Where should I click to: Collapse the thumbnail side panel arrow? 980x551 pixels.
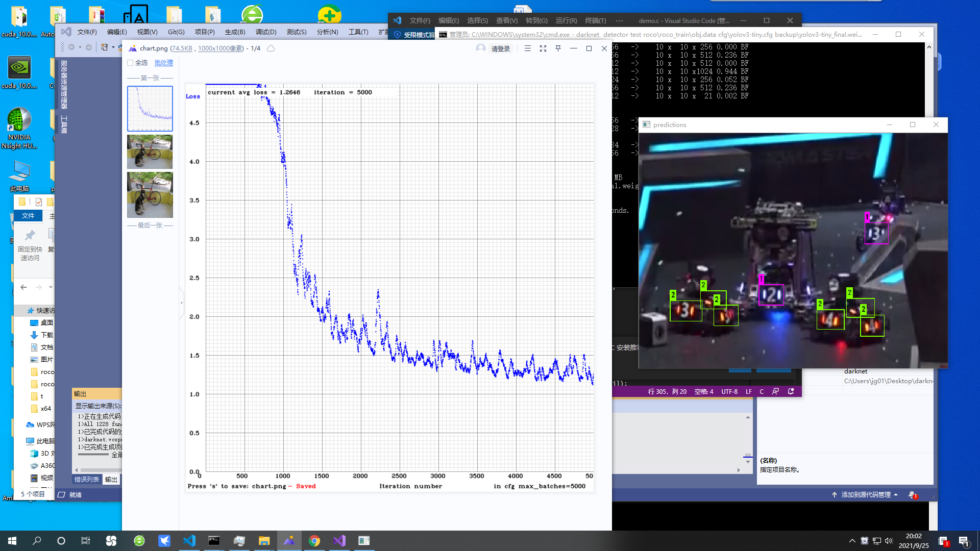point(181,303)
